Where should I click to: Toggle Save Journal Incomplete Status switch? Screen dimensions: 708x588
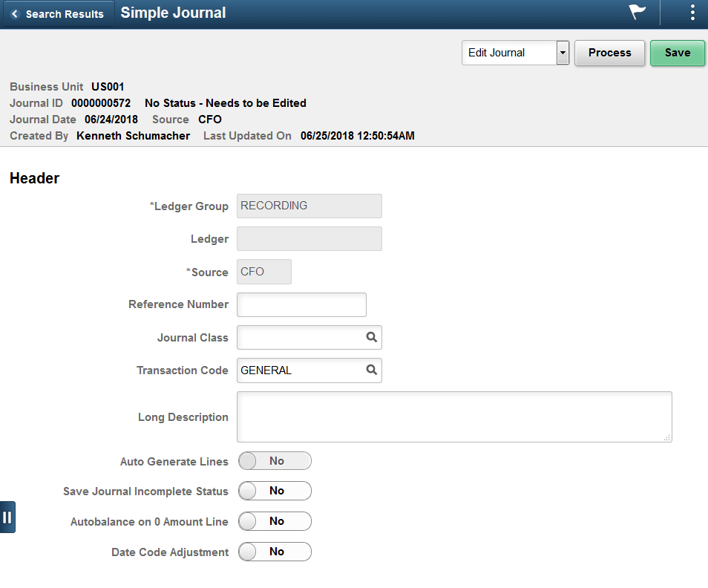pos(275,491)
